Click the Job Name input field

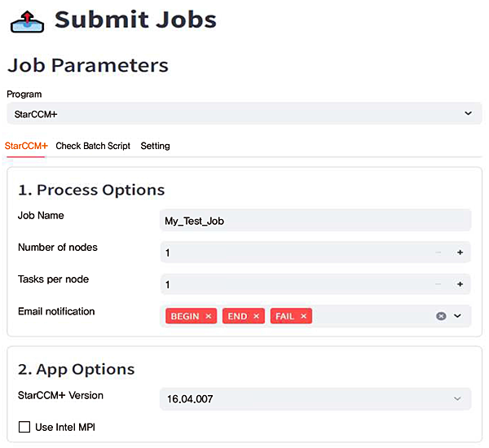pos(315,221)
